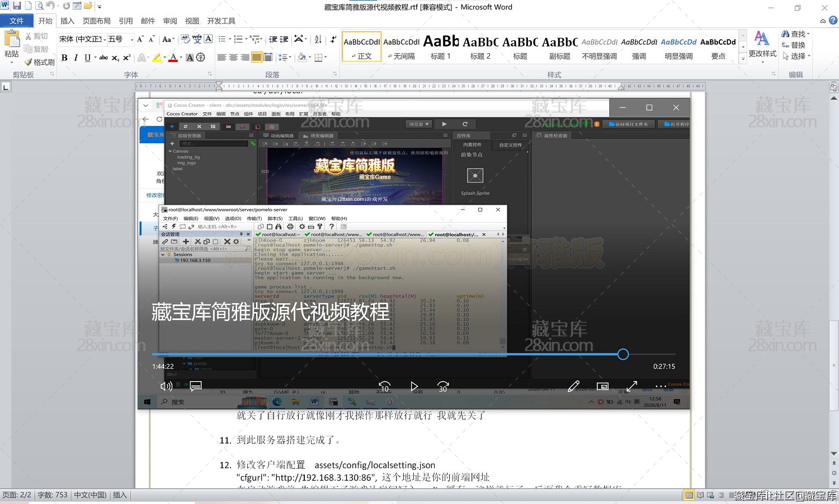Screen dimensions: 839x504
Task: Click Copy (复制) in clipboard group
Action: click(36, 49)
